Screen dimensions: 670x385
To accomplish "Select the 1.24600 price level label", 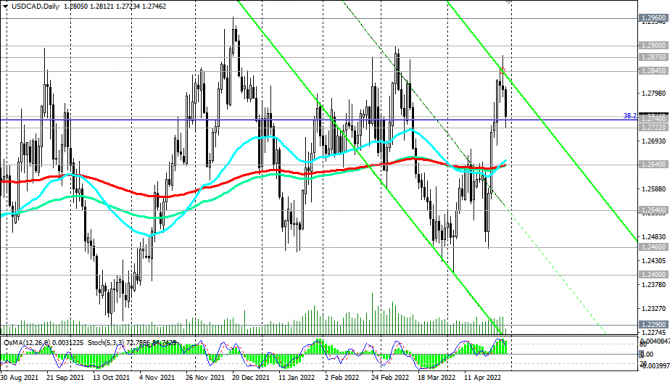I will (653, 247).
